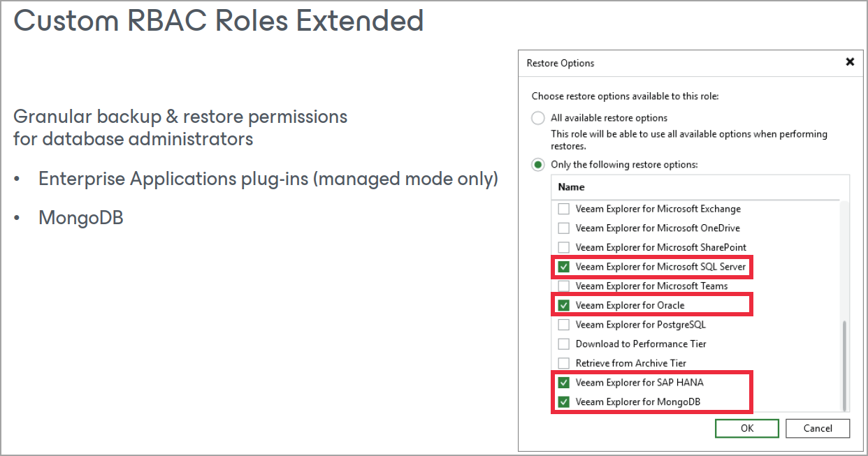Click the restore options list scrollbar
This screenshot has width=868, height=456.
tap(844, 365)
